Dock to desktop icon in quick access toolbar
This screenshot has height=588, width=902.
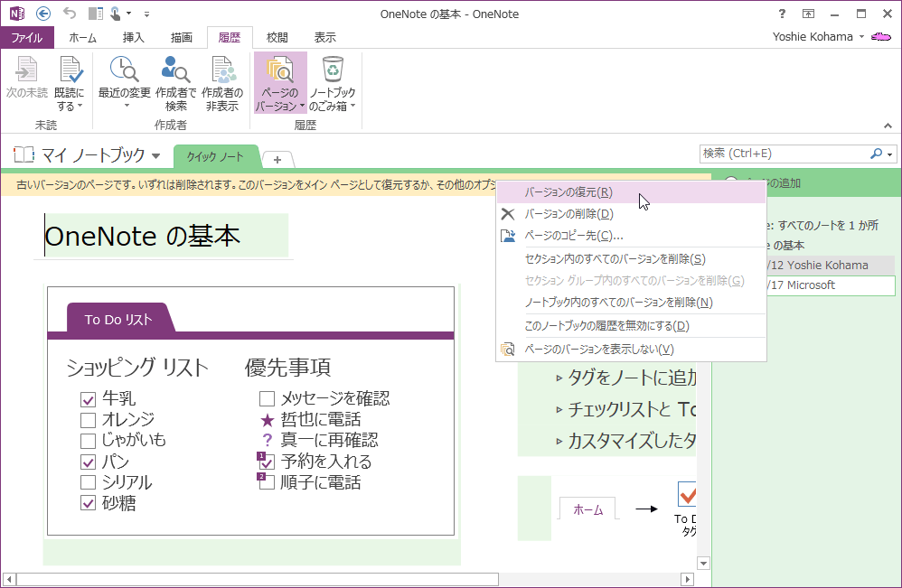pyautogui.click(x=96, y=14)
